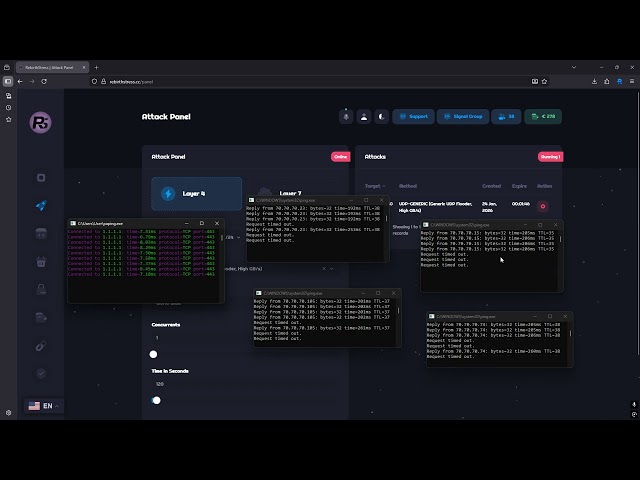This screenshot has height=480, width=640.
Task: Click the € 278 balance button
Action: click(543, 117)
